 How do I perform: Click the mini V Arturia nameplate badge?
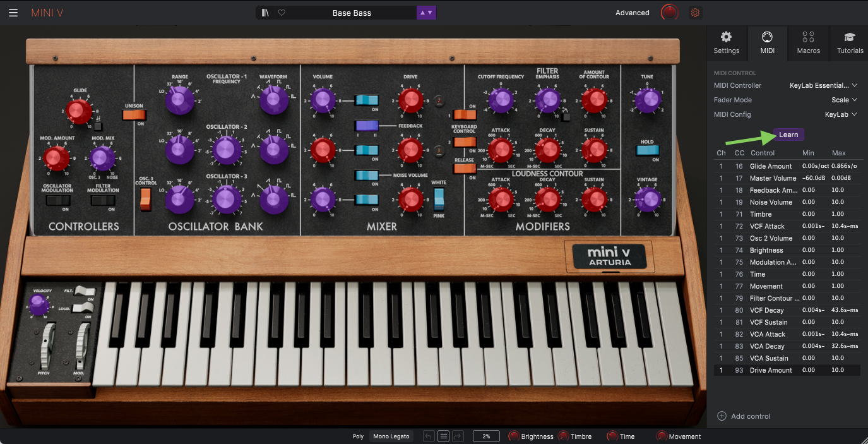pos(609,256)
